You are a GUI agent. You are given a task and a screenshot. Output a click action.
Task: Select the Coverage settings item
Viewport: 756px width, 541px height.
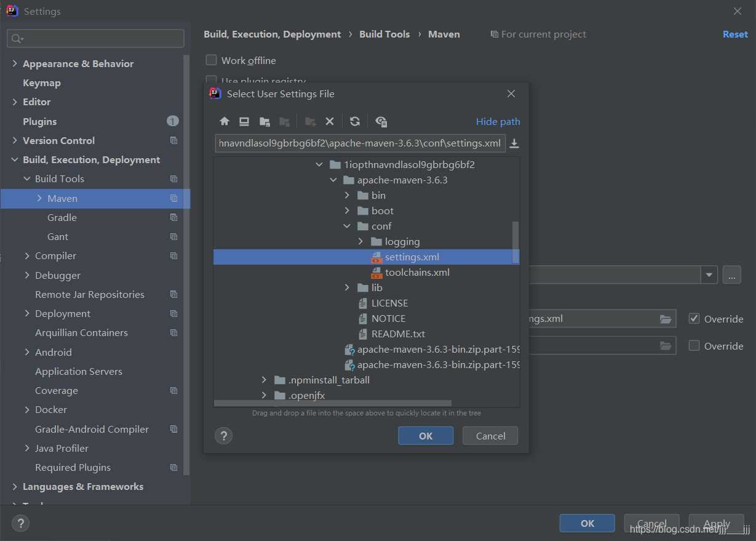[57, 390]
